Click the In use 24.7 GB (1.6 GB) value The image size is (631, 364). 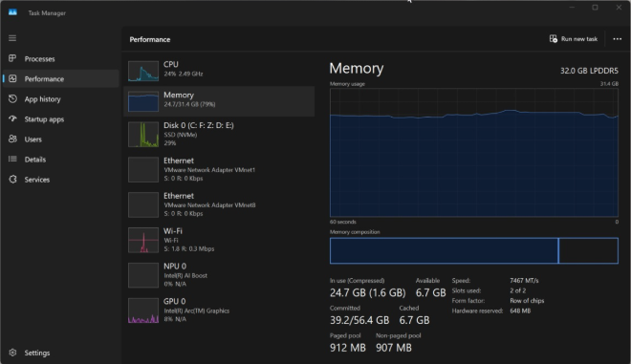367,292
